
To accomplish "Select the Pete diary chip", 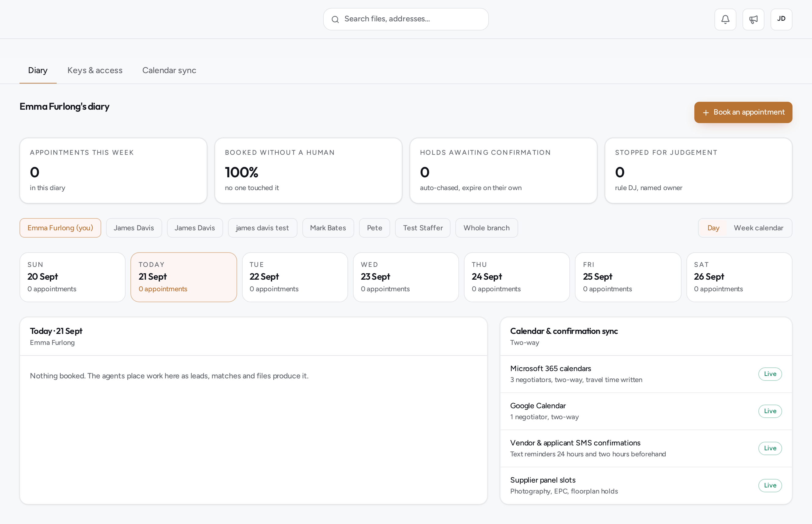I will (x=375, y=228).
